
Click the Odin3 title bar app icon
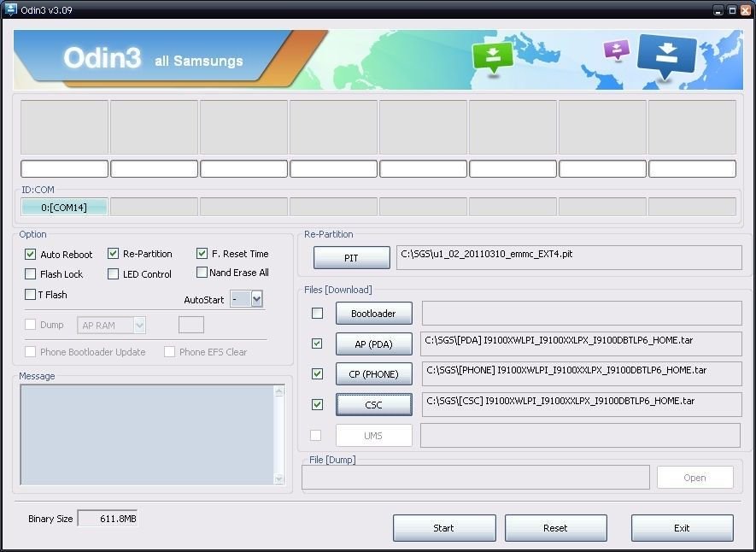(9, 9)
